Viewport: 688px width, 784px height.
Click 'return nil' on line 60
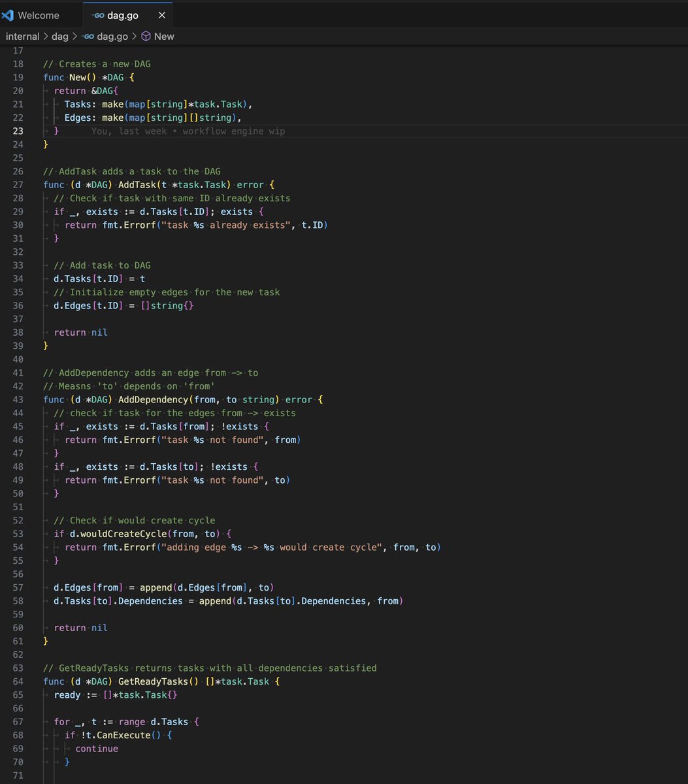(80, 627)
